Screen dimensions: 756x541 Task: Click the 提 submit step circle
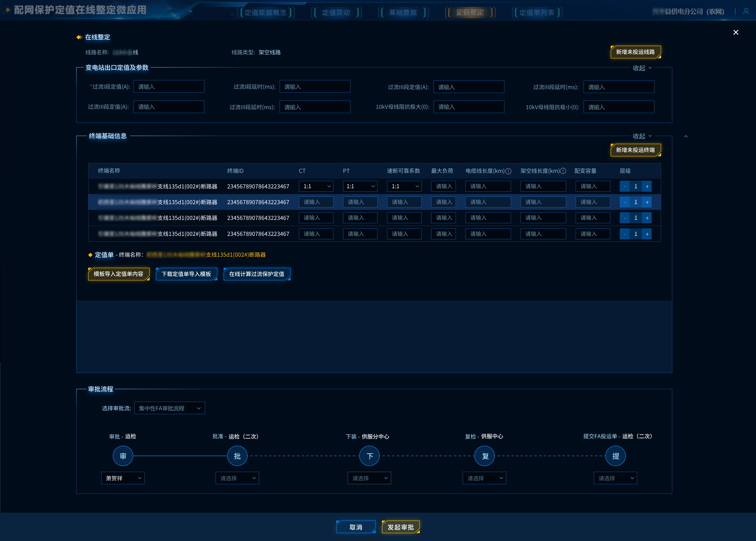click(615, 456)
